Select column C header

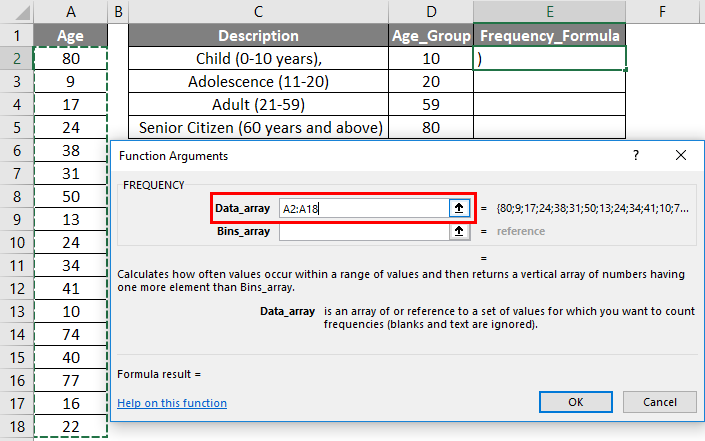[x=258, y=11]
